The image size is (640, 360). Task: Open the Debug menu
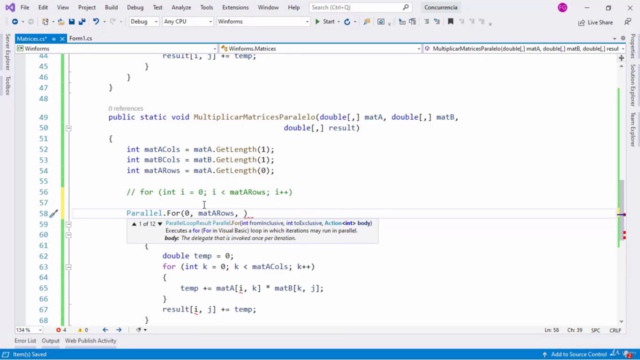pos(135,7)
